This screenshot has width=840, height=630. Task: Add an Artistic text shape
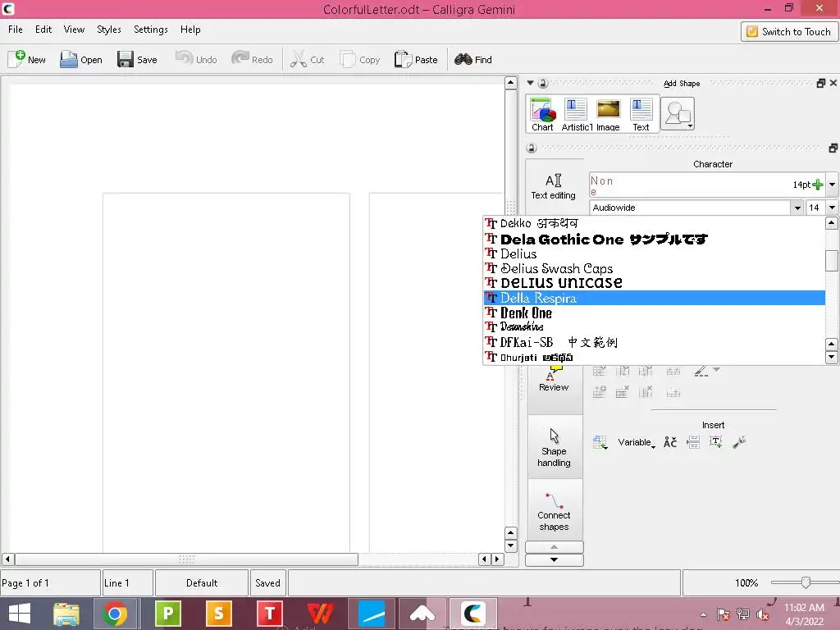pyautogui.click(x=575, y=114)
